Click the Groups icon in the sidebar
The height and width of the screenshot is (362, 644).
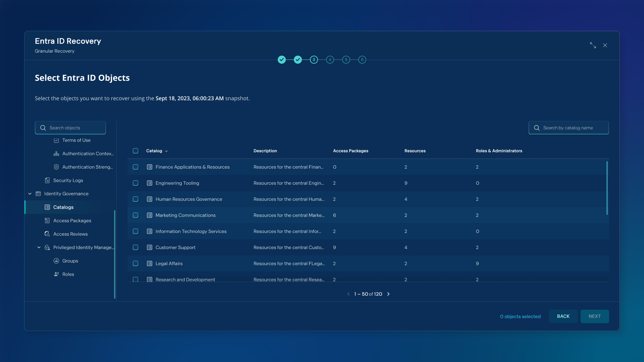56,261
